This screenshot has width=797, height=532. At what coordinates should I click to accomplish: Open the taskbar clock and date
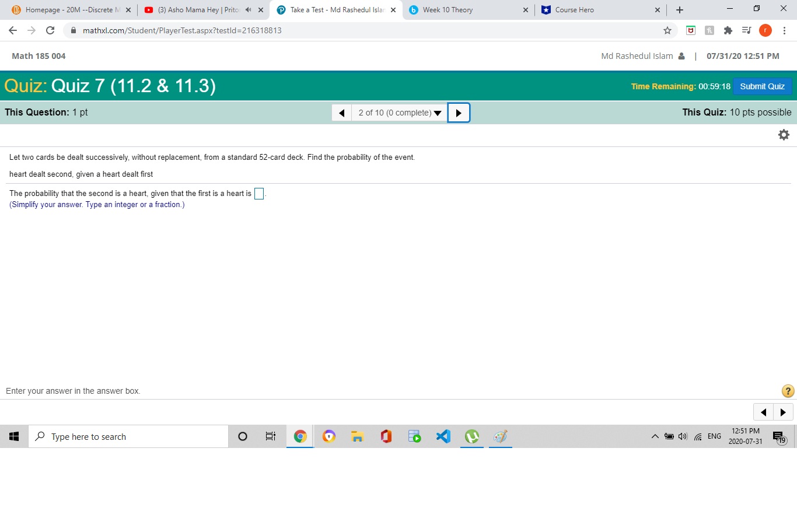coord(745,436)
